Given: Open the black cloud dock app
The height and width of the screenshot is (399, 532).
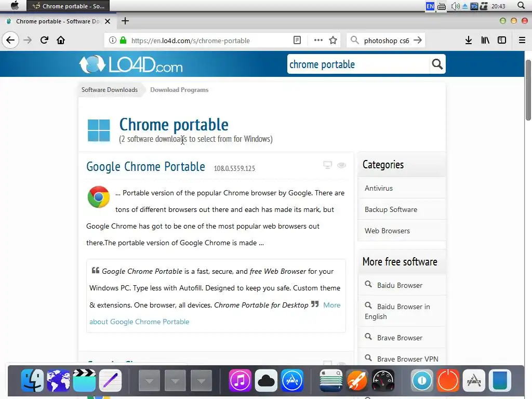Looking at the screenshot, I should (x=266, y=380).
